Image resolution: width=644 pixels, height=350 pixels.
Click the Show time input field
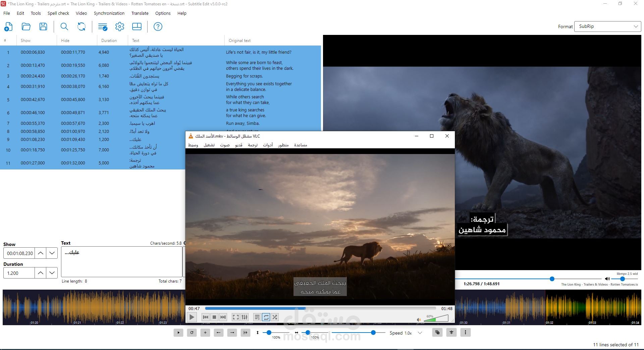coord(19,253)
